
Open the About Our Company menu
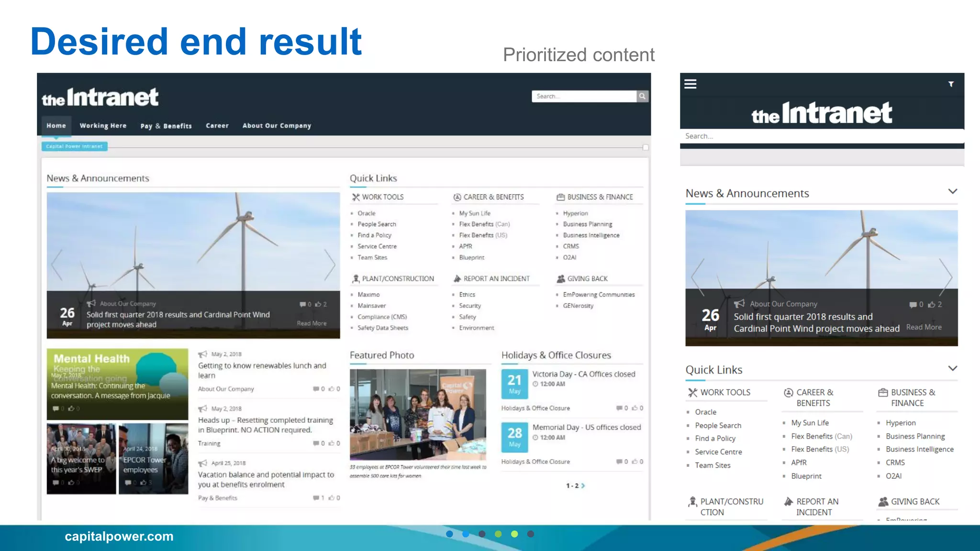[x=277, y=126]
